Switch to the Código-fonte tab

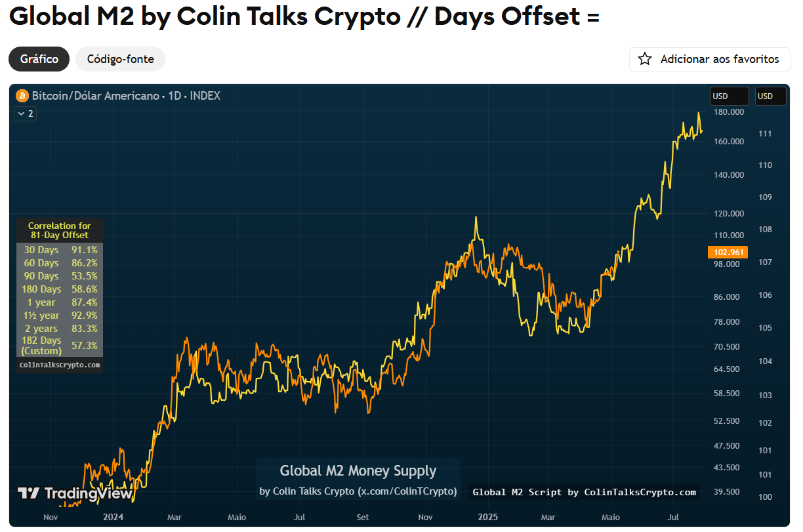coord(120,59)
